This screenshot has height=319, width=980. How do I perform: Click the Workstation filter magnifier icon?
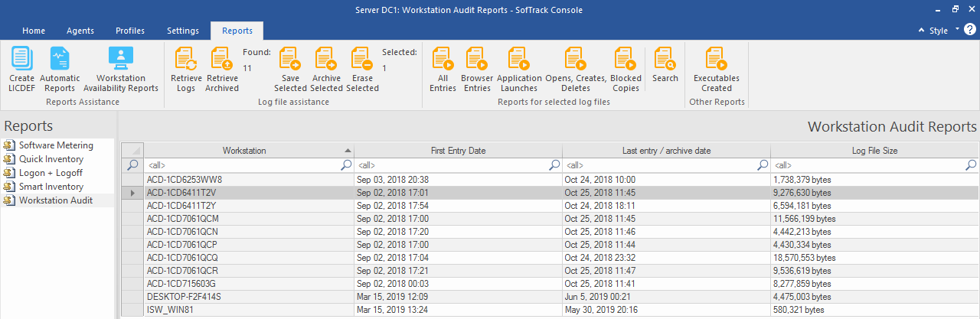click(x=346, y=164)
